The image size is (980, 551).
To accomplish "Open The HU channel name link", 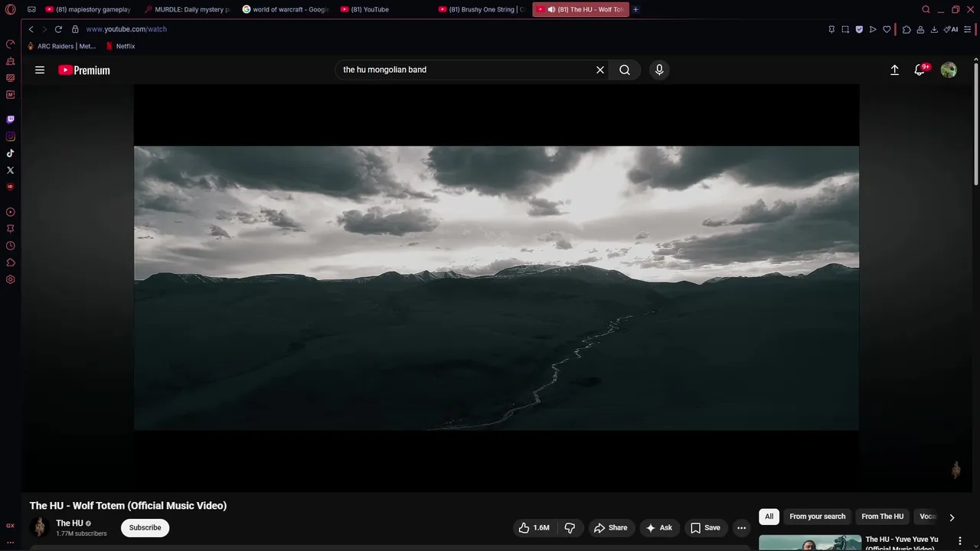I will 70,523.
